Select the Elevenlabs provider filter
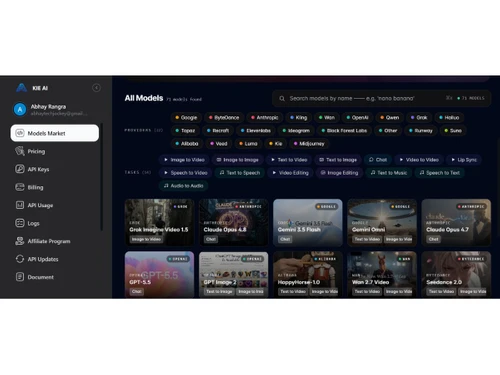Screen dimensions: 500x375 coord(256,130)
